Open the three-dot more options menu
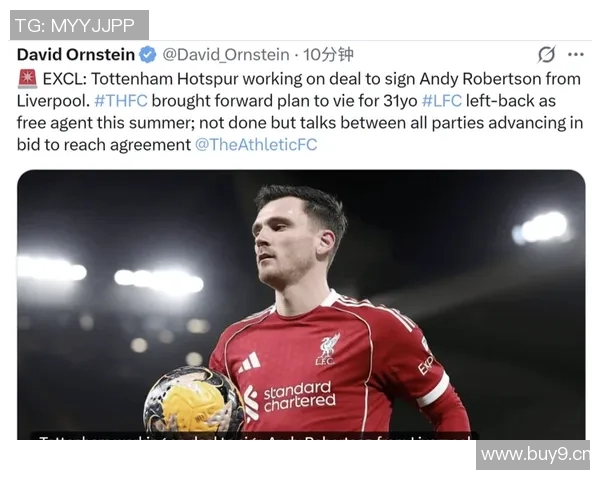This screenshot has width=600, height=480. pos(576,55)
